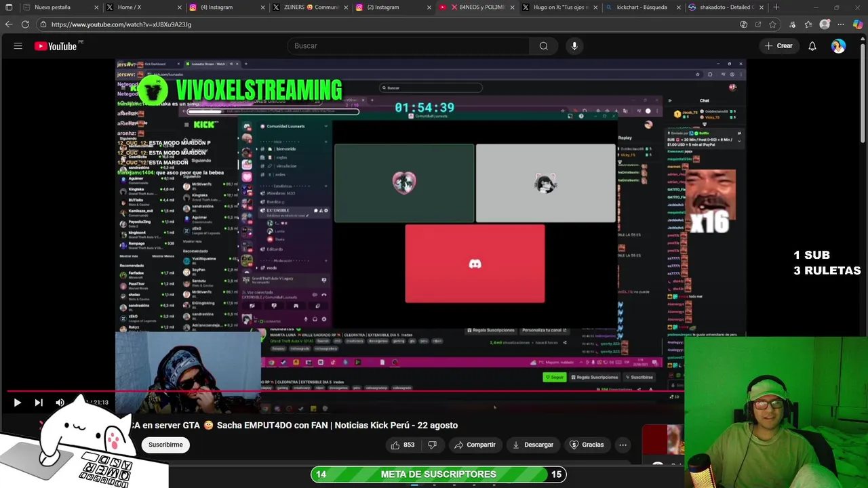Open a new browser tab with plus
The height and width of the screenshot is (488, 868).
pos(776,7)
